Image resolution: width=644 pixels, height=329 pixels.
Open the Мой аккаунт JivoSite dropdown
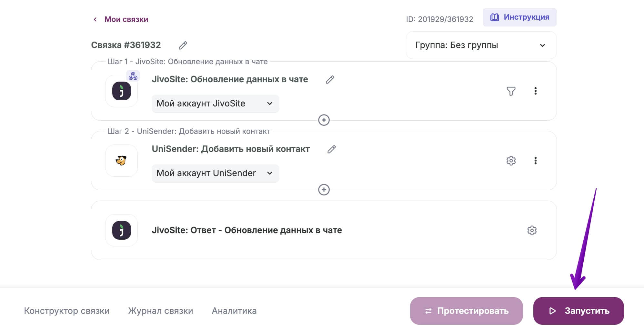tap(215, 104)
